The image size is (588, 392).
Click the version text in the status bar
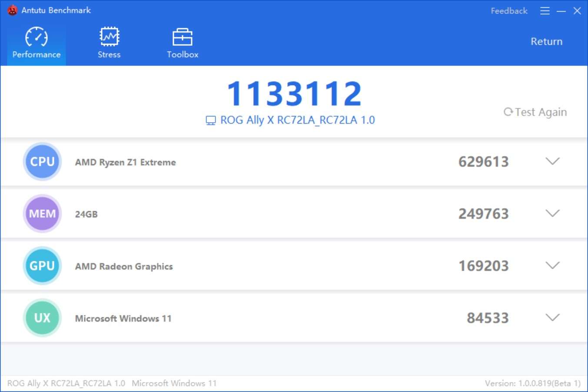(533, 383)
